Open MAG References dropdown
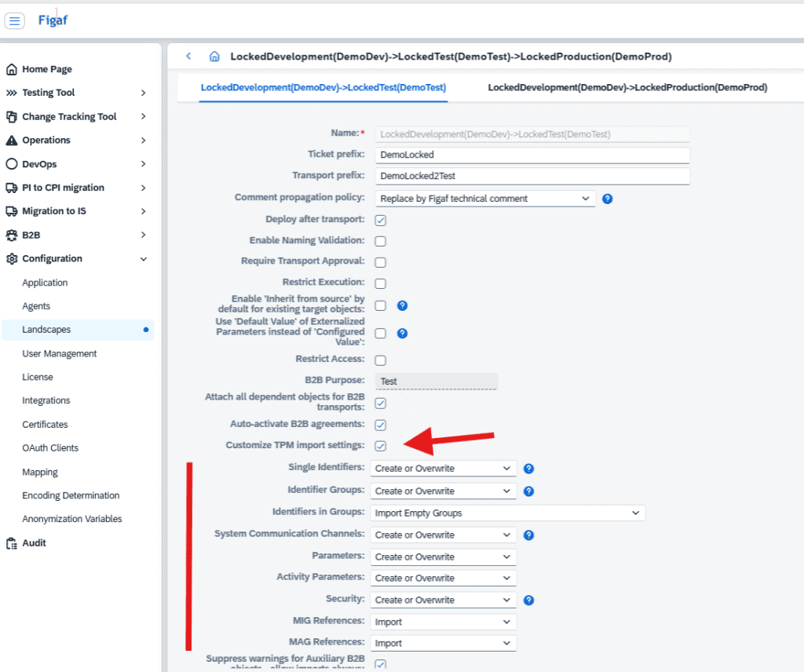Image resolution: width=804 pixels, height=672 pixels. point(443,643)
